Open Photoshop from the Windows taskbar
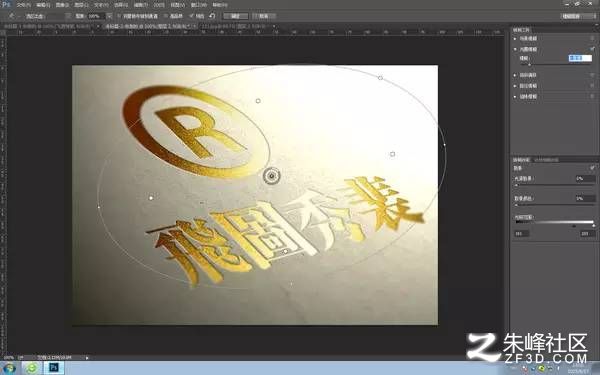This screenshot has height=375, width=600. pos(54,368)
